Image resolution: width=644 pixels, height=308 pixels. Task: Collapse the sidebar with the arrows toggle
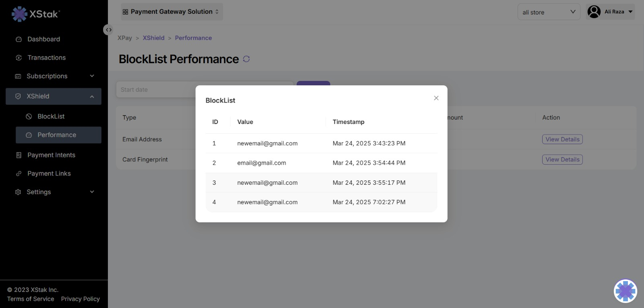tap(108, 30)
